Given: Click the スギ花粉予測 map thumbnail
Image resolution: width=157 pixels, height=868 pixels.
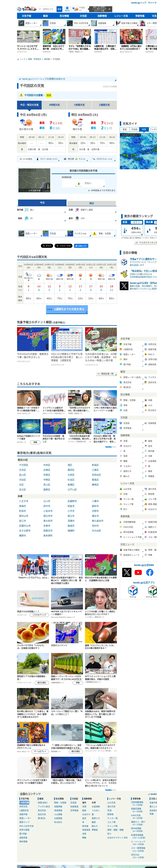Looking at the screenshot, I should point(34,181).
